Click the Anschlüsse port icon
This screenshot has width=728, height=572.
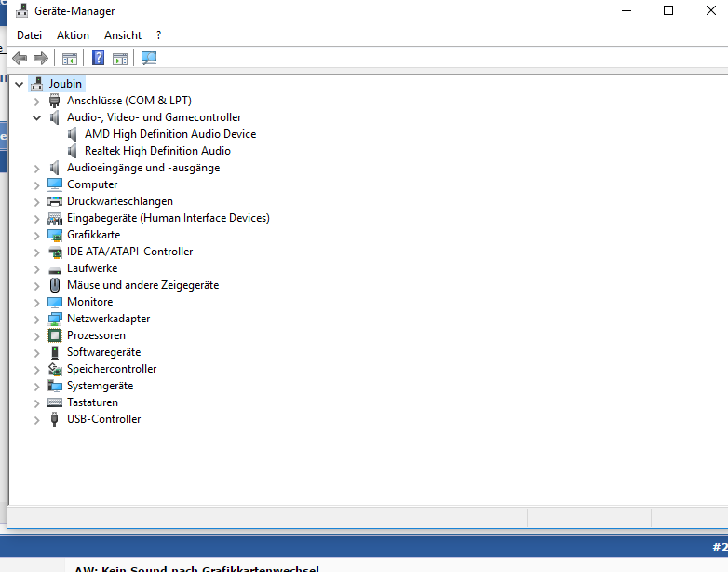[x=54, y=101]
